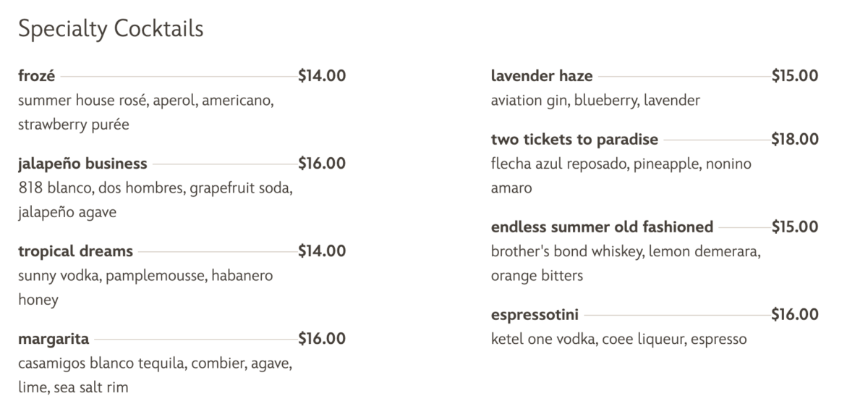Click the lavender haze cocktail title
This screenshot has width=868, height=417.
(x=542, y=75)
